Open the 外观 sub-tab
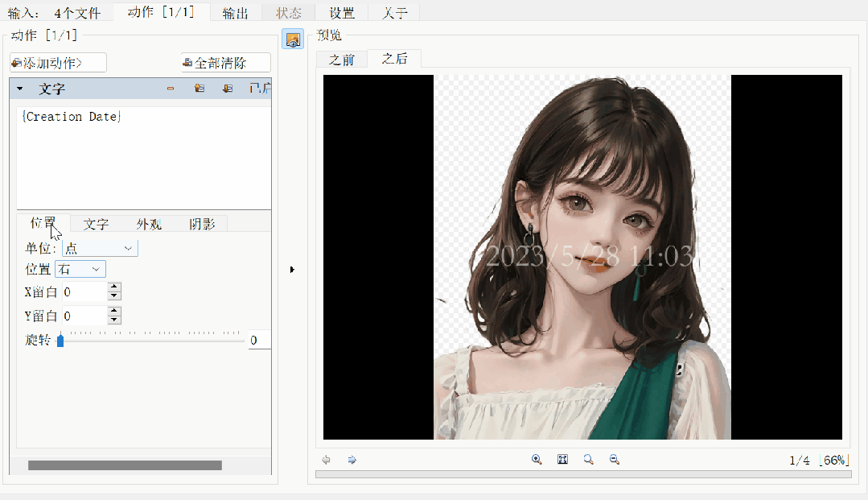Viewport: 868px width, 500px height. tap(149, 224)
